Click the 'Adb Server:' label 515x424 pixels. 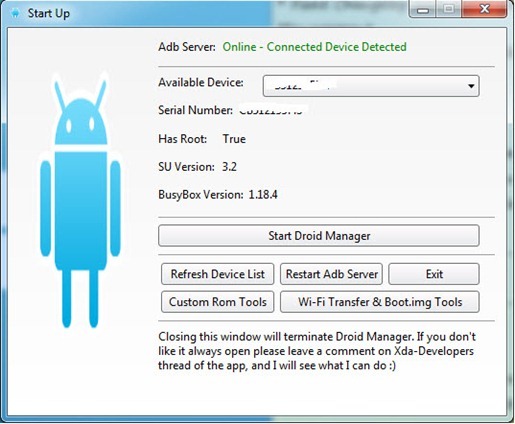(x=187, y=47)
